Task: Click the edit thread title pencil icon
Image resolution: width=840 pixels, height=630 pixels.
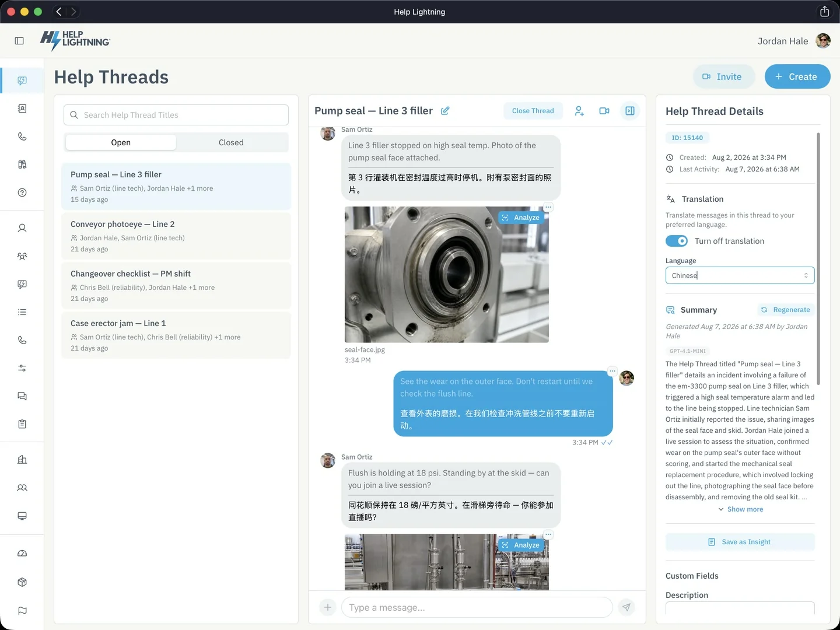Action: (x=445, y=111)
